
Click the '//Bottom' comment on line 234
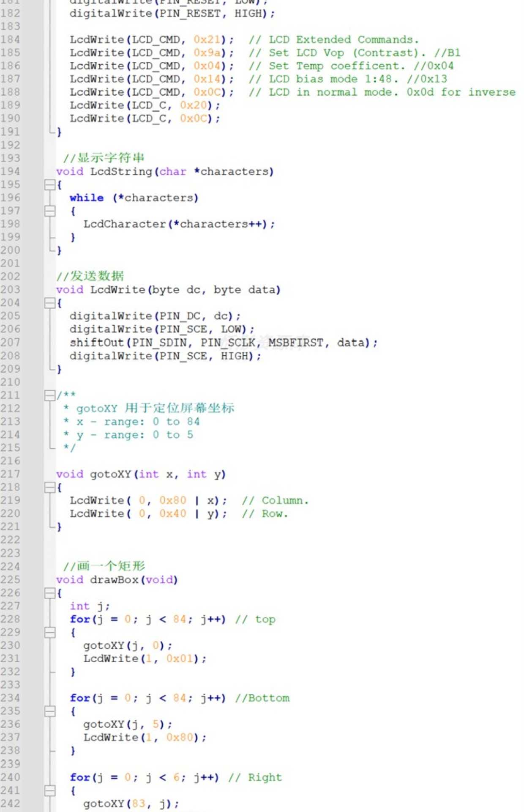pos(262,698)
